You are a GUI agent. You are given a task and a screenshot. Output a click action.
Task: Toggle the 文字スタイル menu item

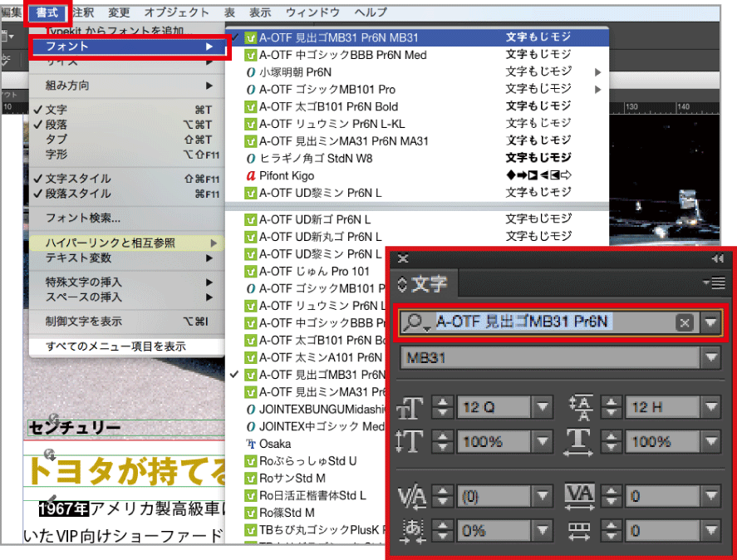tap(127, 179)
